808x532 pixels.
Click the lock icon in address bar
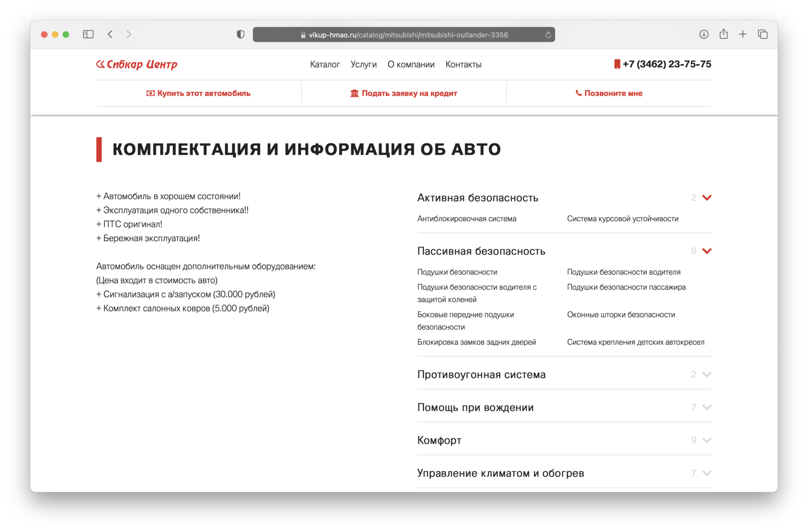(x=303, y=35)
